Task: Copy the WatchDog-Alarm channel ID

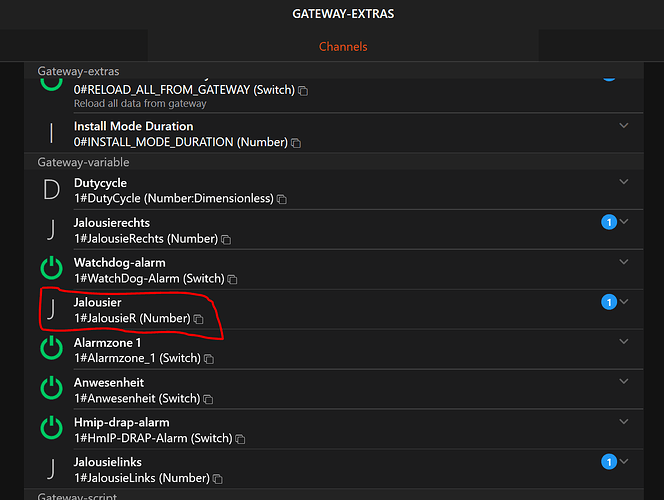Action: coord(234,279)
